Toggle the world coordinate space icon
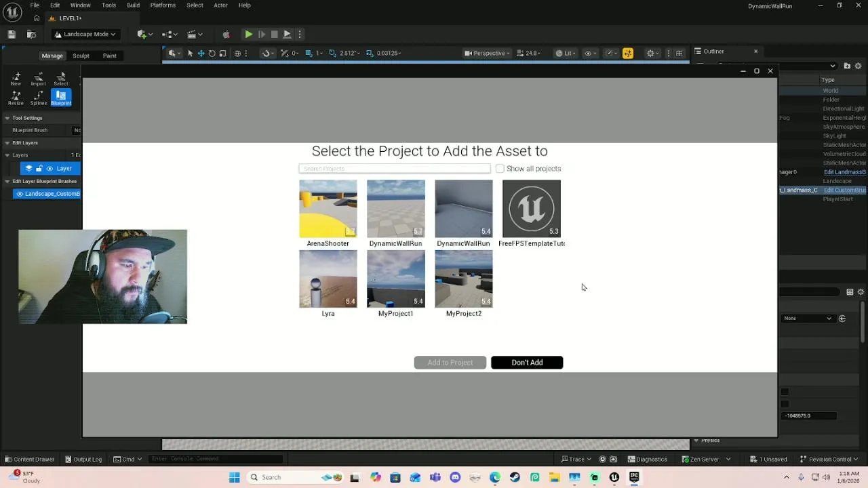Viewport: 868px width, 488px height. pos(237,53)
